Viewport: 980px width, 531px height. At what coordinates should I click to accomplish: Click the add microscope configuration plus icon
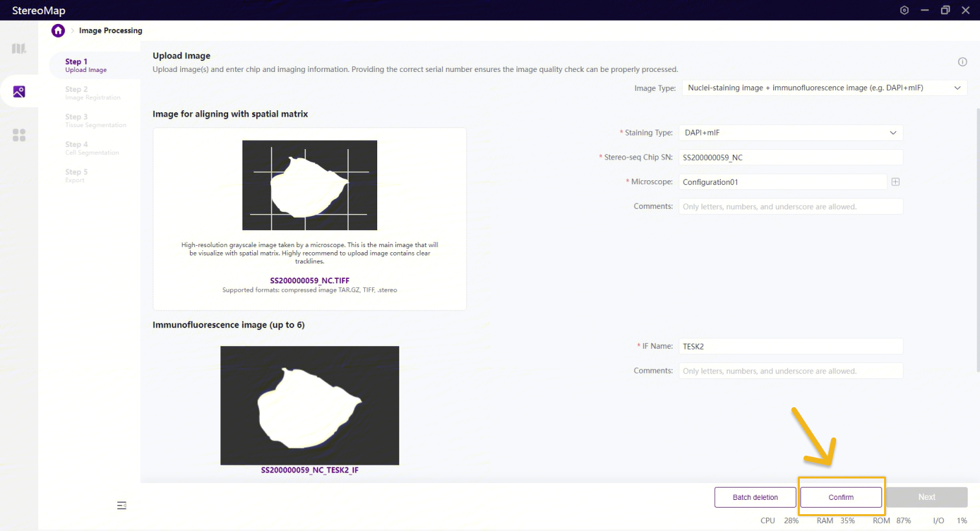point(895,182)
